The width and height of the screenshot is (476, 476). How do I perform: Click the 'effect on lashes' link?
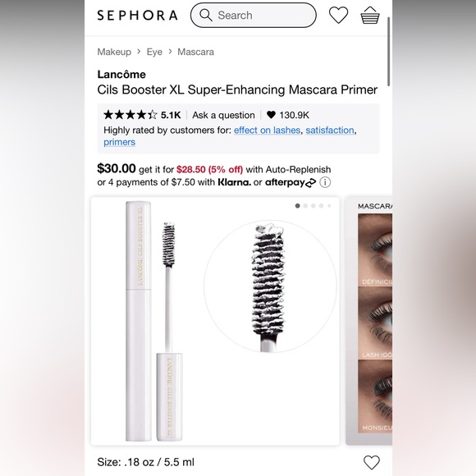(x=267, y=130)
